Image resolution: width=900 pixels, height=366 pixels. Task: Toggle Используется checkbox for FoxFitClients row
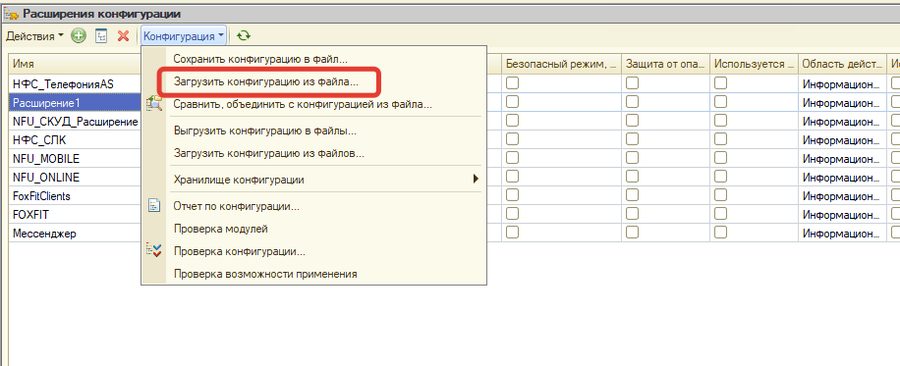[720, 195]
